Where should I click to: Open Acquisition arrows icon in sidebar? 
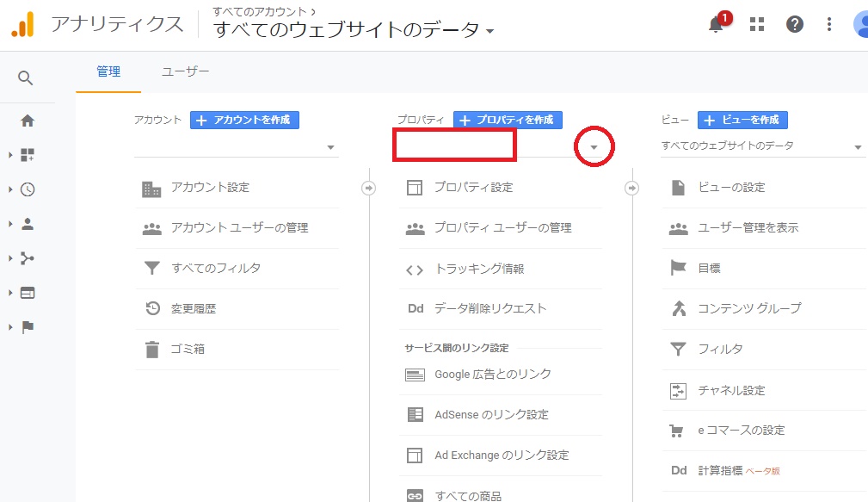tap(28, 258)
